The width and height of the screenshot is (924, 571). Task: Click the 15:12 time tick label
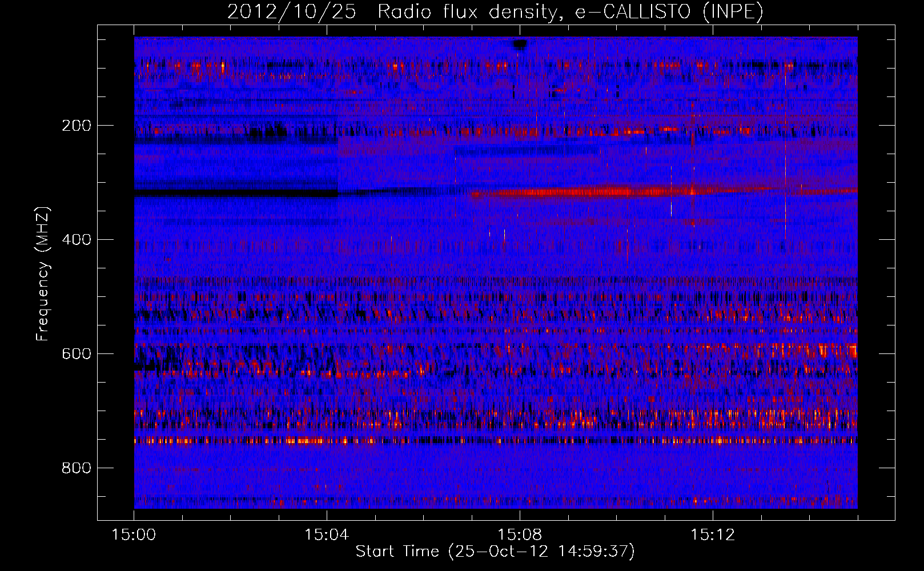(713, 535)
